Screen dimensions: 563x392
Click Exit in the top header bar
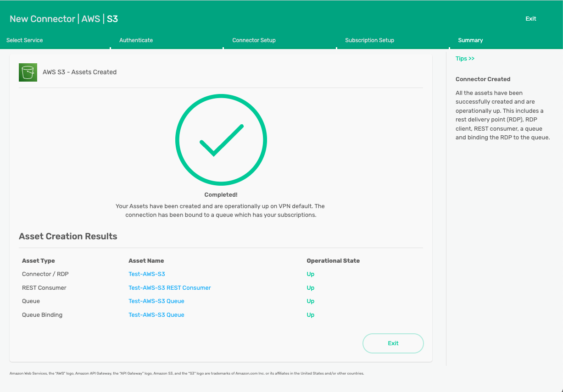click(531, 19)
